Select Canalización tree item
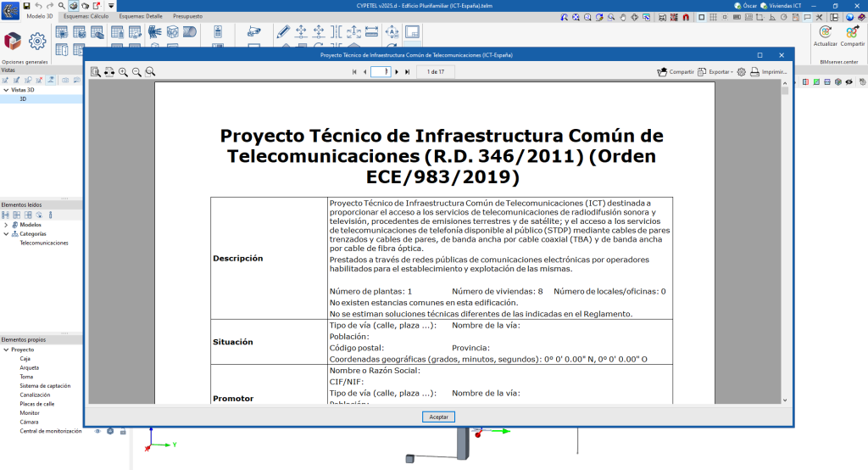This screenshot has width=868, height=470. [x=35, y=395]
